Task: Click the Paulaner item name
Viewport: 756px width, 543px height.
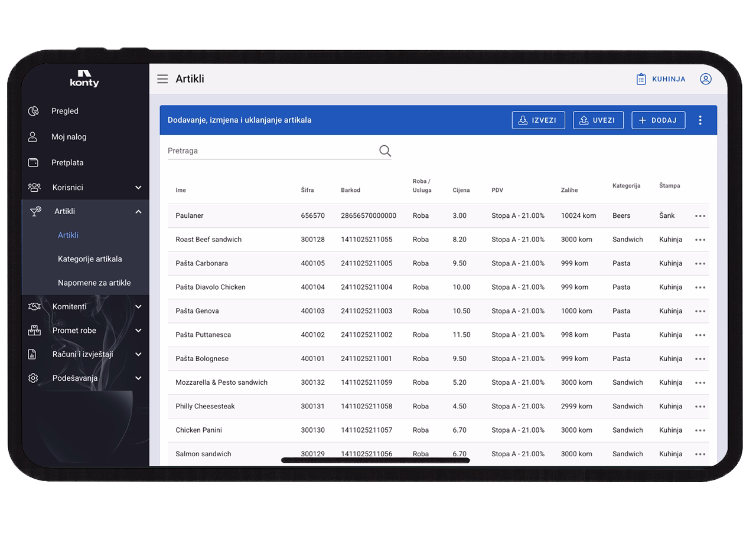Action: pos(190,216)
